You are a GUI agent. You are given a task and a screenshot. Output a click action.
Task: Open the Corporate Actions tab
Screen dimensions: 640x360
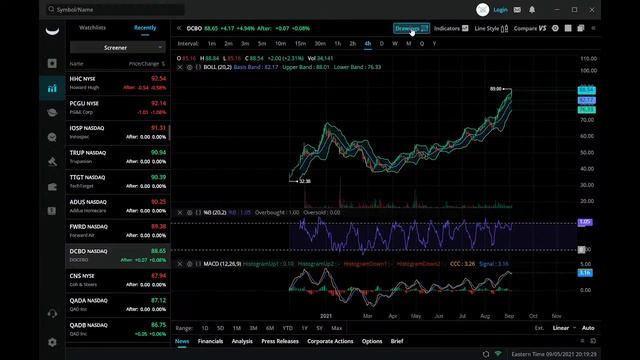pos(330,341)
